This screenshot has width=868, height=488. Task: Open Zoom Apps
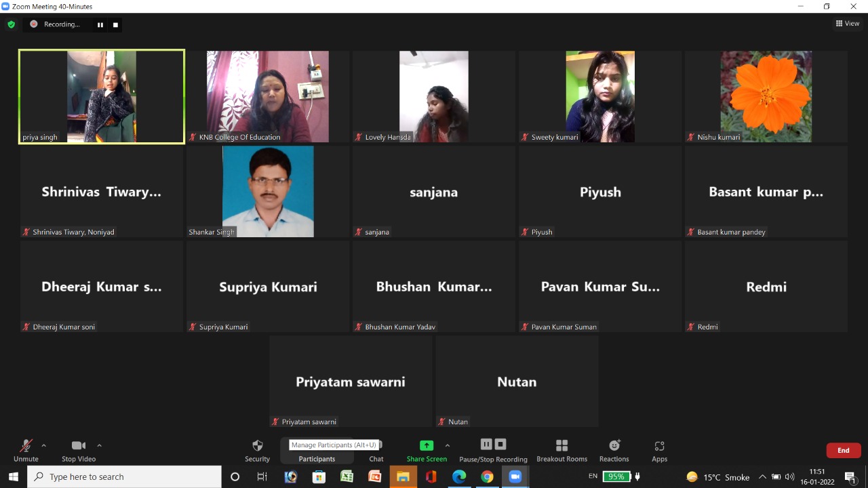[659, 451]
